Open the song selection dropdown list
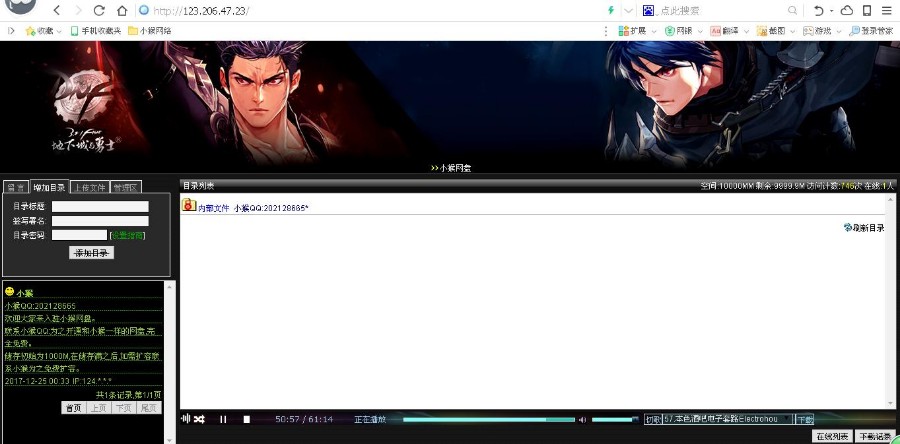 coord(728,419)
